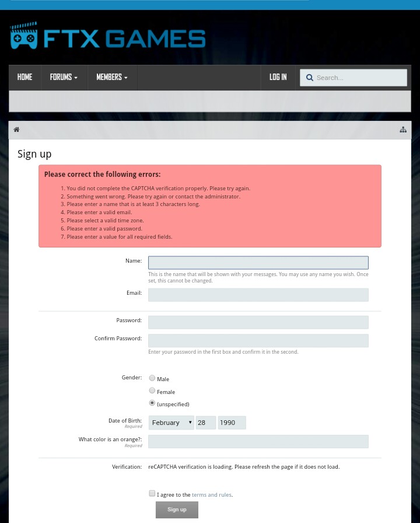This screenshot has width=420, height=523.
Task: Expand the Forums menu
Action: (x=64, y=77)
